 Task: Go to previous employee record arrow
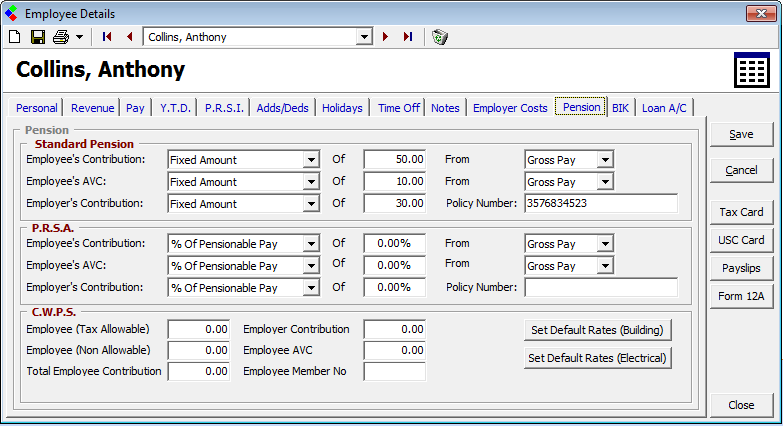tap(128, 37)
